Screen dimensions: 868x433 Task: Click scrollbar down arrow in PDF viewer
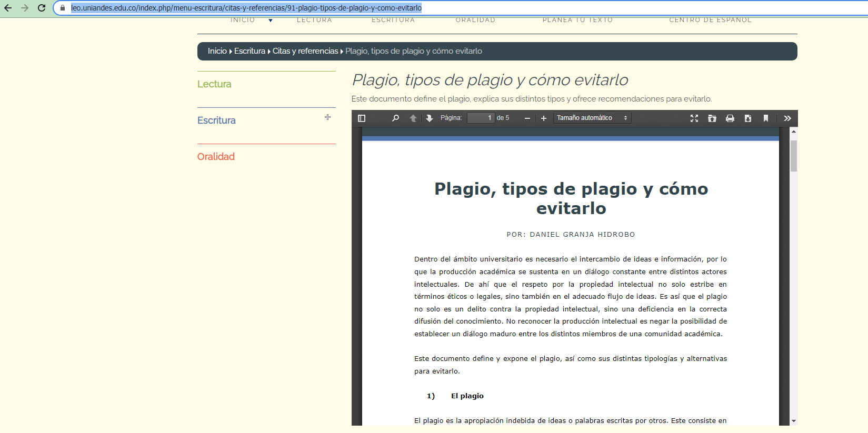[x=794, y=421]
